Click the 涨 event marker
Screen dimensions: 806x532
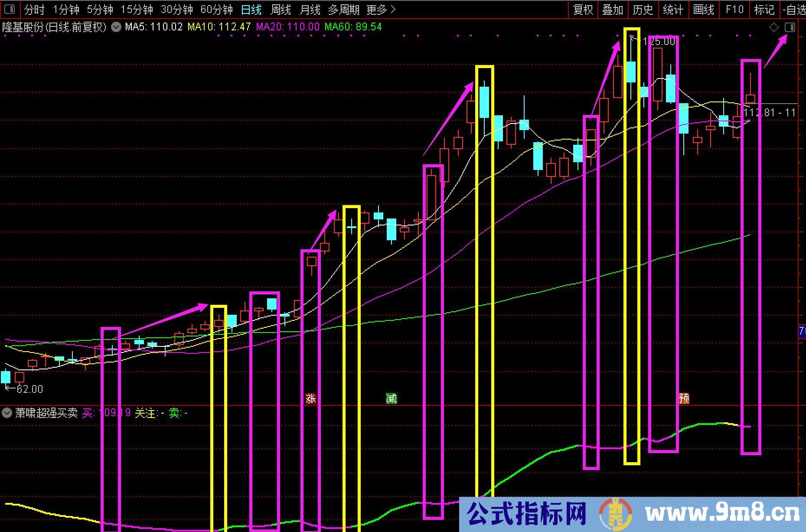point(310,398)
